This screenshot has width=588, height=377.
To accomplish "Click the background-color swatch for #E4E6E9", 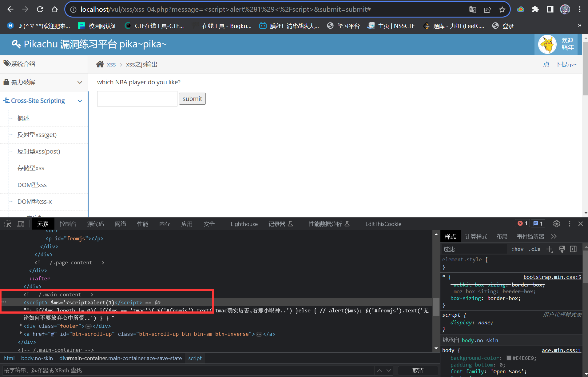I will tap(509, 358).
